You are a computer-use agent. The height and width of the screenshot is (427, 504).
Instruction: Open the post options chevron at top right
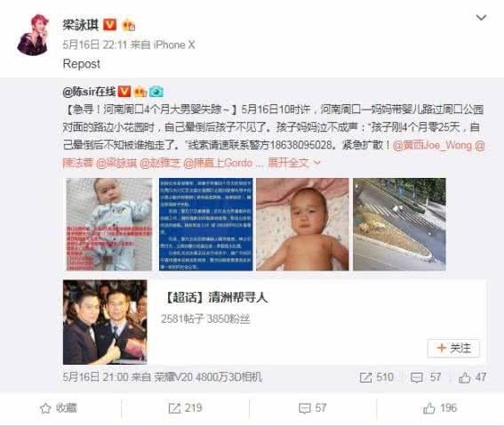481,18
